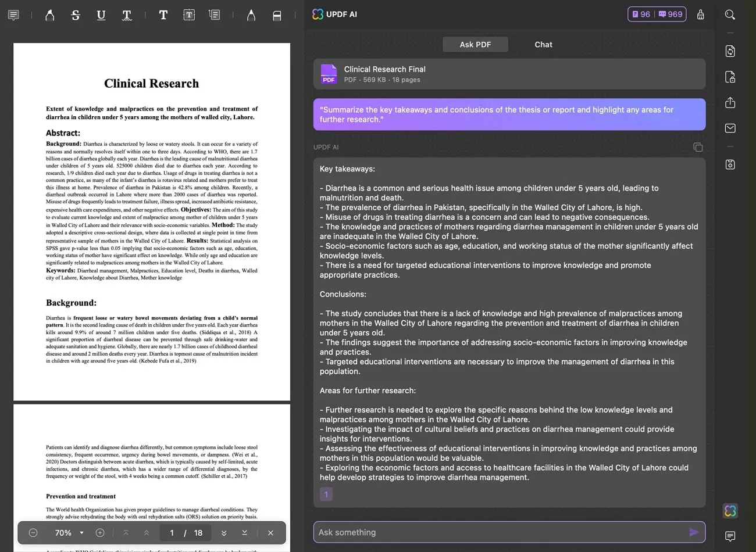Zoom in with the plus button
The width and height of the screenshot is (756, 552).
pos(100,533)
